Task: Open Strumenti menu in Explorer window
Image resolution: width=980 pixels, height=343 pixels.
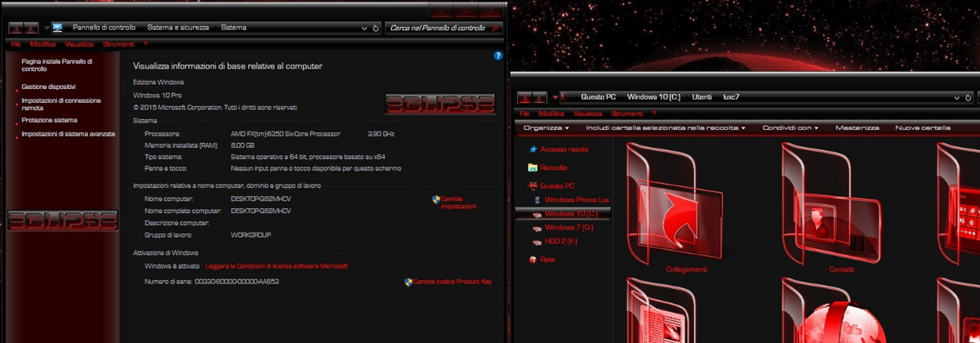Action: (x=627, y=114)
